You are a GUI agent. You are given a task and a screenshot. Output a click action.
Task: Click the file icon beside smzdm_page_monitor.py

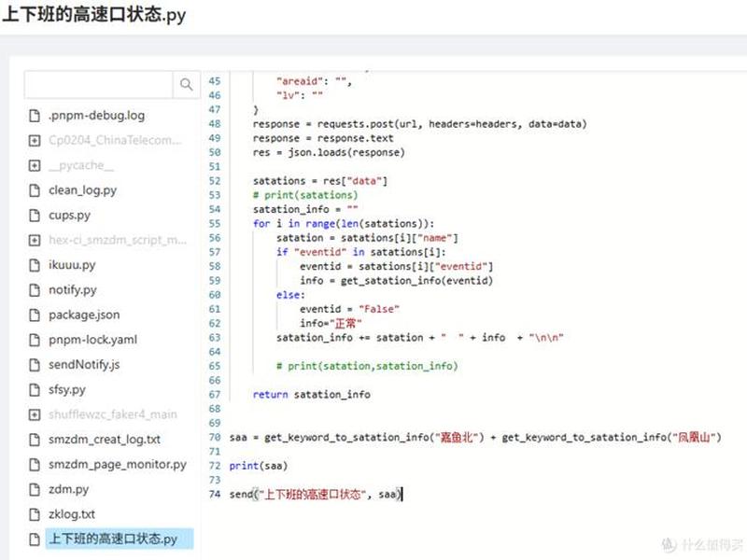coord(35,464)
